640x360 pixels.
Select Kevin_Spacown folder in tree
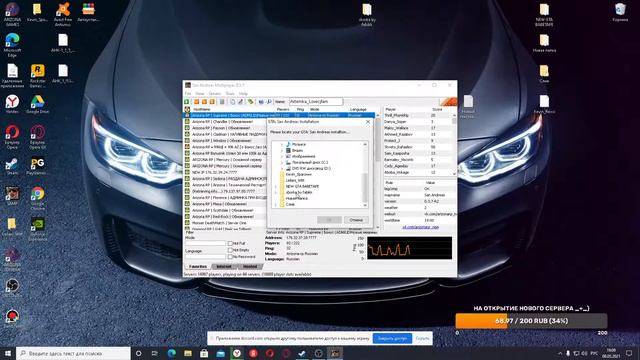pos(298,174)
